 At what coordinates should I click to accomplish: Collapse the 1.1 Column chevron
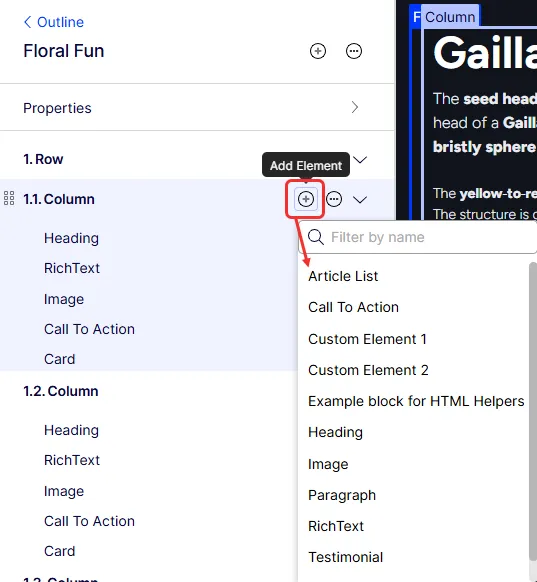360,200
